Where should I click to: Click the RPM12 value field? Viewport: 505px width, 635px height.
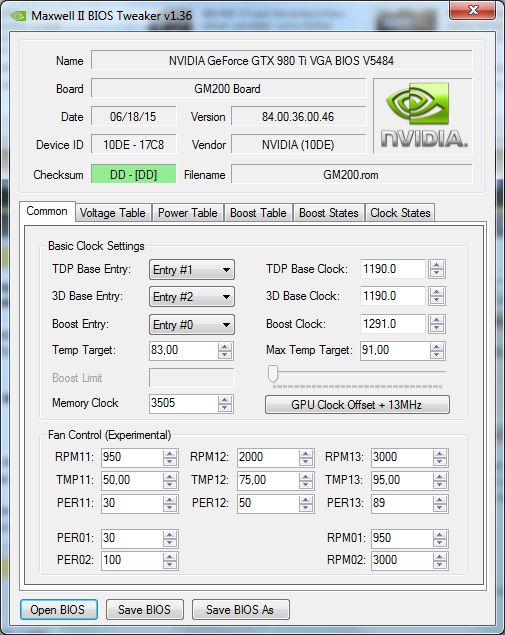click(268, 457)
